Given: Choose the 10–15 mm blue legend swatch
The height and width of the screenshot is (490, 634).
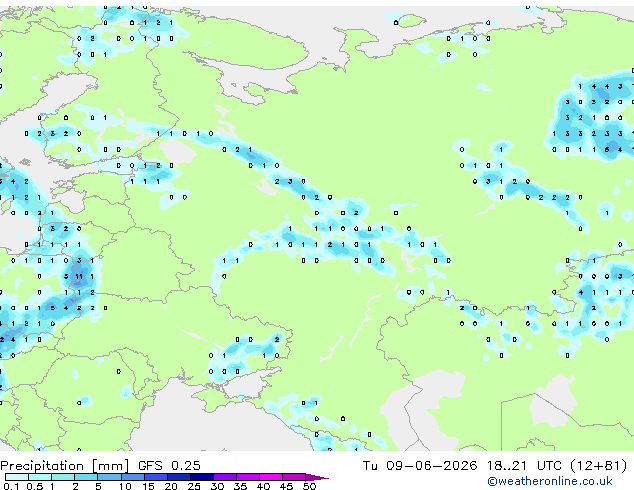Looking at the screenshot, I should click(133, 477).
